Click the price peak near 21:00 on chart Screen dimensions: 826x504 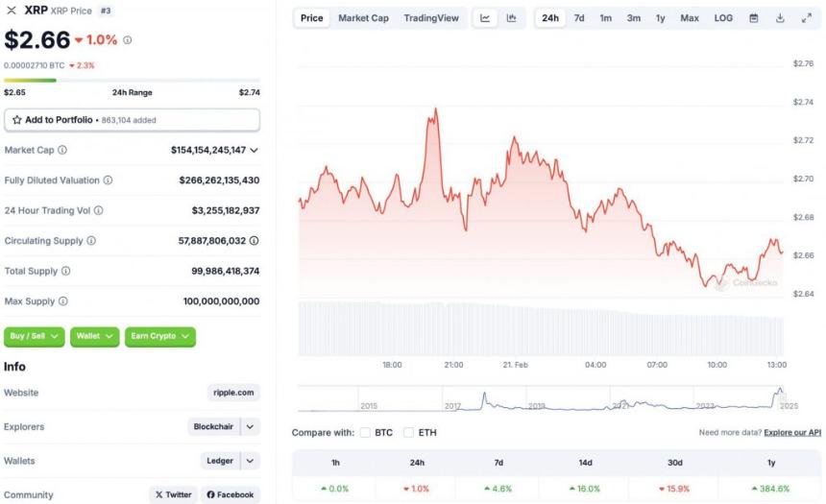click(436, 109)
